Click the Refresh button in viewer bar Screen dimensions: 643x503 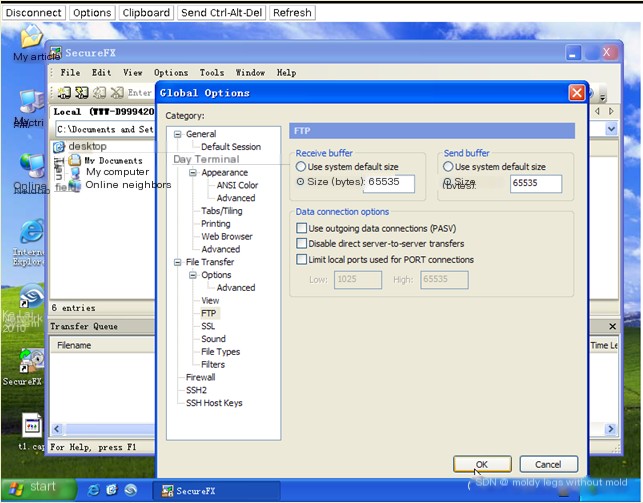tap(292, 13)
